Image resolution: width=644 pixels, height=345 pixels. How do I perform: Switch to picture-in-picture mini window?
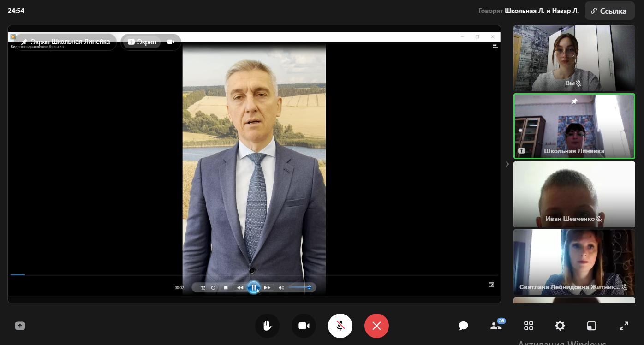(x=591, y=326)
